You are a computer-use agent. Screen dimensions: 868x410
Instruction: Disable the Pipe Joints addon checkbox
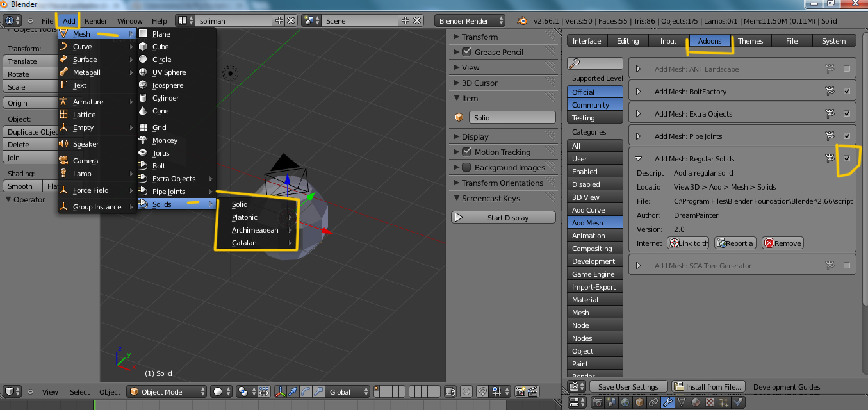(847, 136)
